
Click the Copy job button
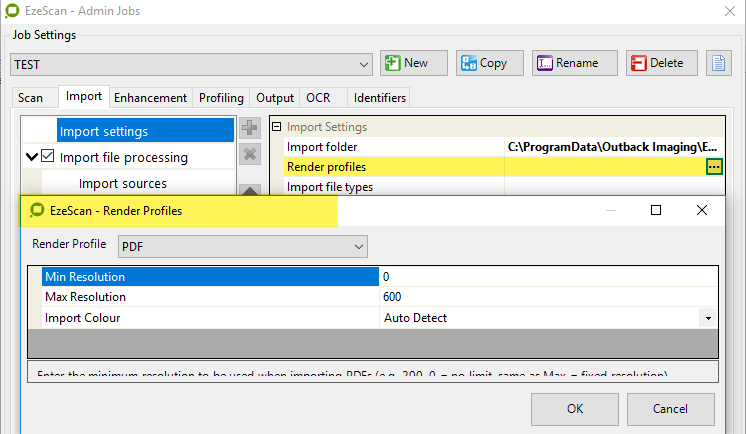tap(483, 63)
